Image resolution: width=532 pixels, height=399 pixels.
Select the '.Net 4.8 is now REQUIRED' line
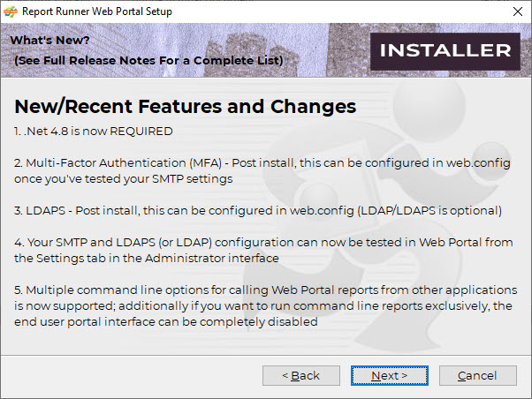[x=93, y=132]
